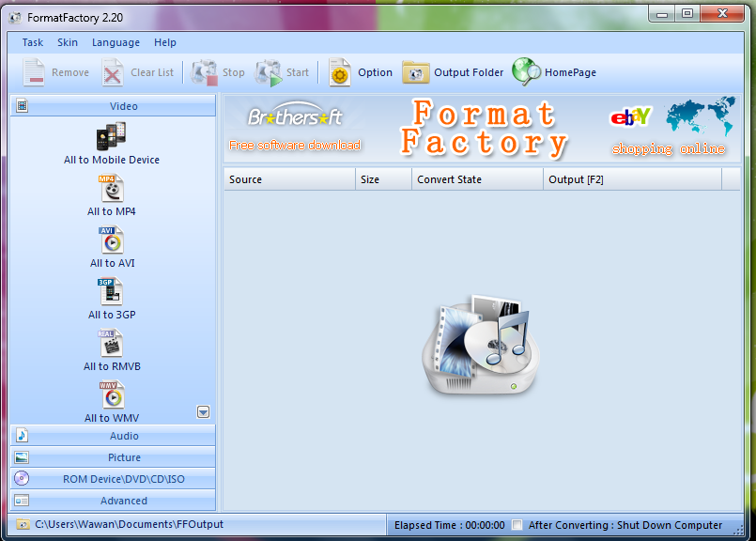Maximize the FormatFactory window
Image resolution: width=756 pixels, height=541 pixels.
[687, 14]
